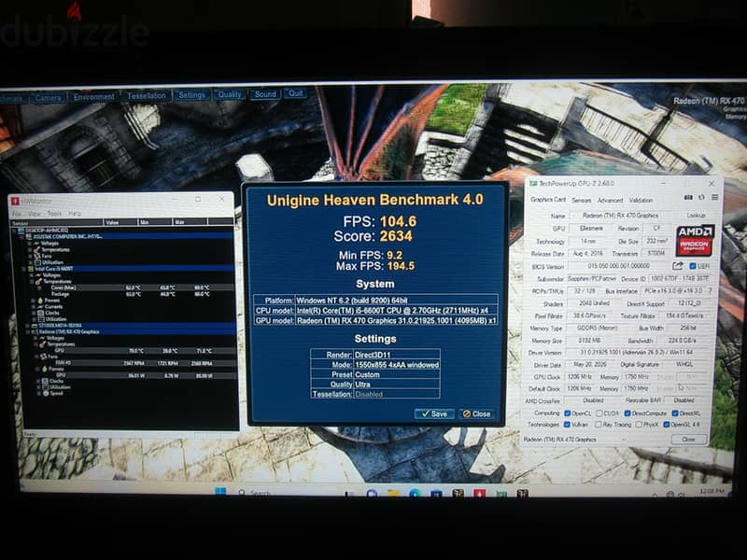Toggle the DirectCompute checkbox

pos(627,413)
